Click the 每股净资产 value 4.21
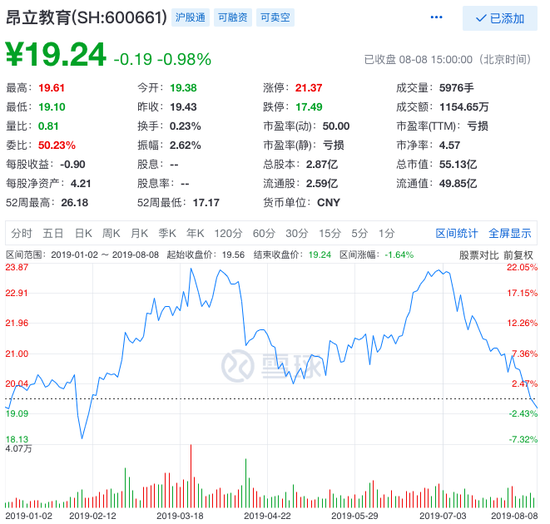 (81, 183)
